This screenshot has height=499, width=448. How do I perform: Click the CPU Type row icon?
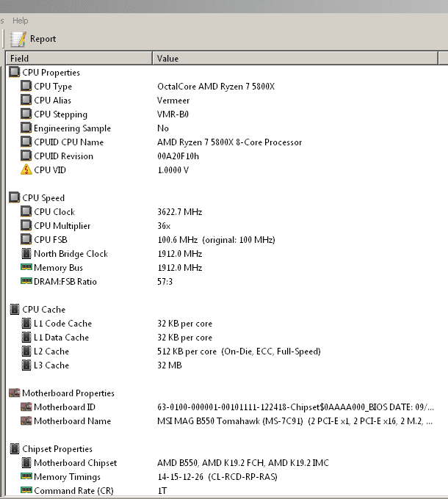coord(26,86)
